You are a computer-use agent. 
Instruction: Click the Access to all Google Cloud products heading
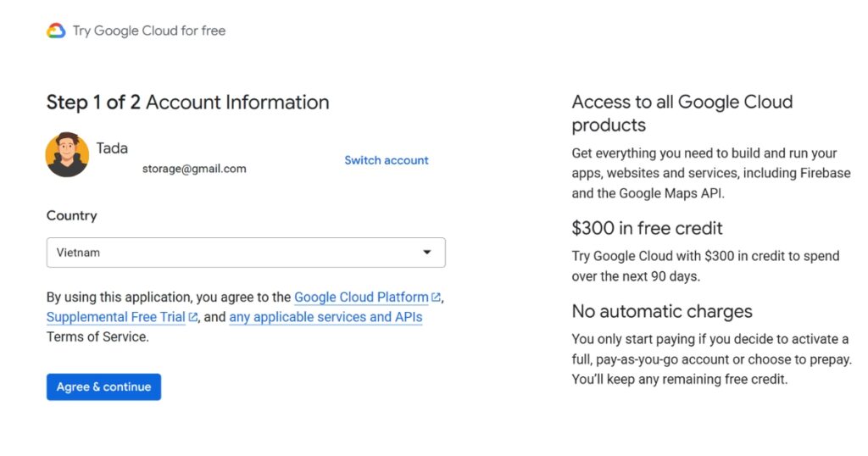pos(682,114)
